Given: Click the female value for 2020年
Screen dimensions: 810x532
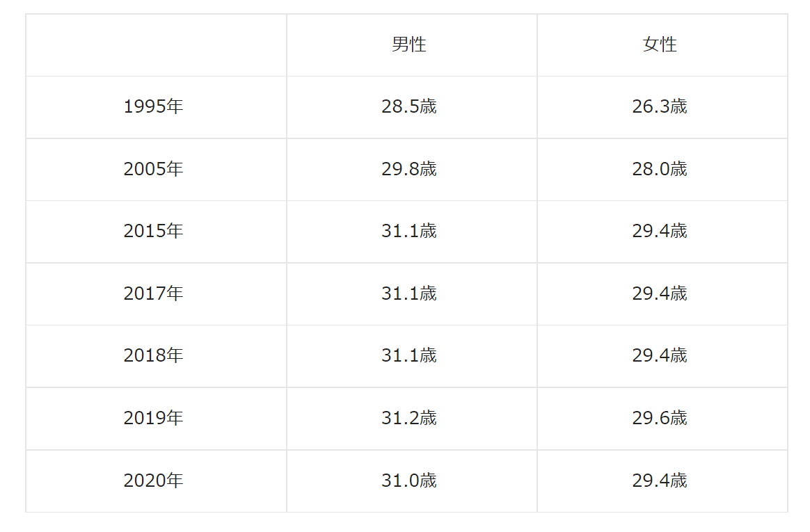Looking at the screenshot, I should coord(660,481).
